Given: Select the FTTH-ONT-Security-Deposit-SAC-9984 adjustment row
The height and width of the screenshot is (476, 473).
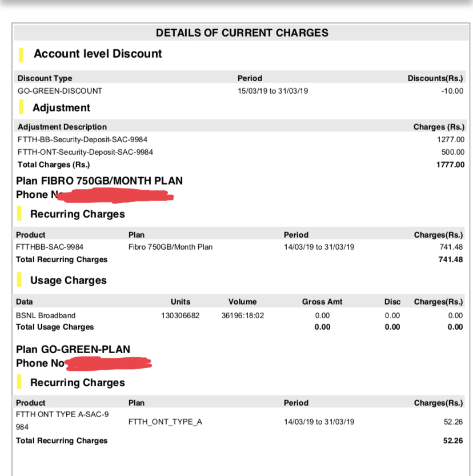Looking at the screenshot, I should coord(85,152).
